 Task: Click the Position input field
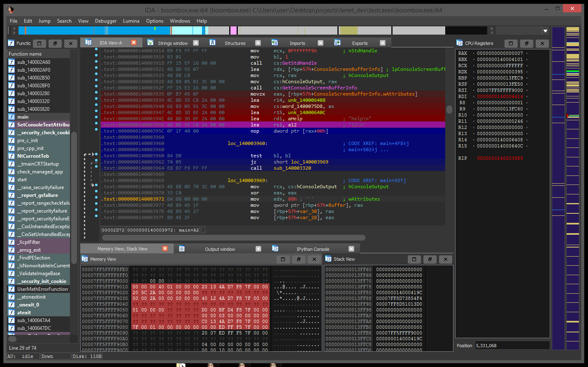click(512, 346)
